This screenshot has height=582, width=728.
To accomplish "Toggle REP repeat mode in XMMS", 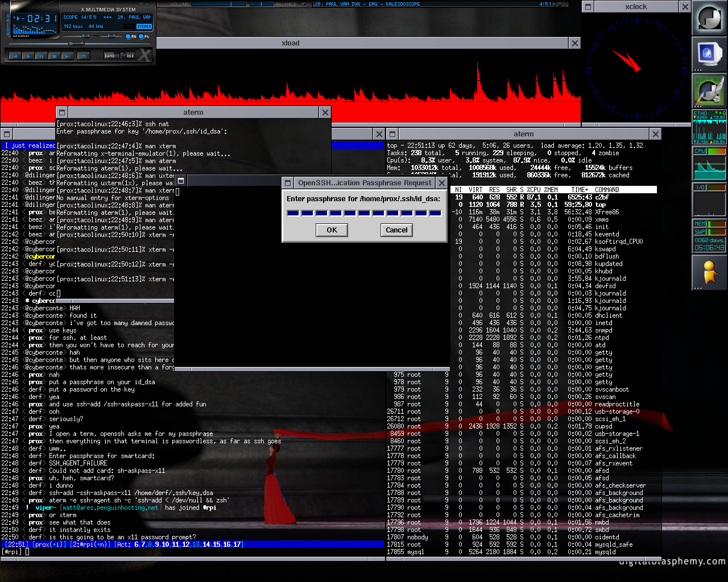I will point(127,55).
